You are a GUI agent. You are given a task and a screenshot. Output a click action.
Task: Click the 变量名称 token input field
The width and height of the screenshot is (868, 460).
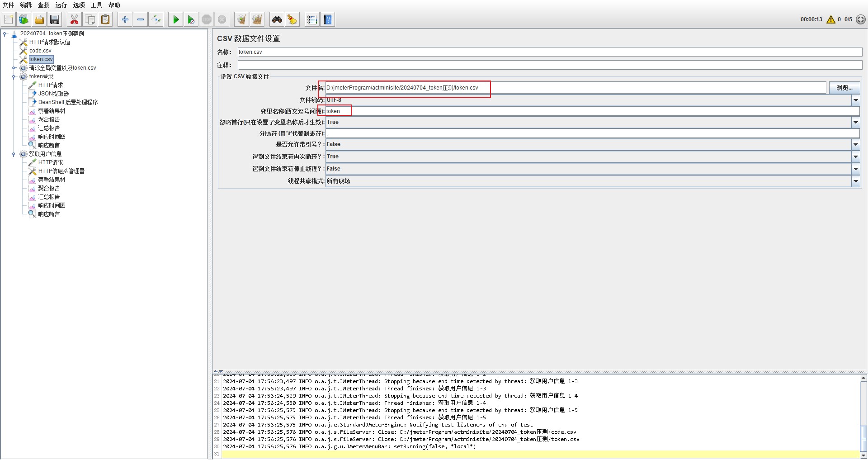pyautogui.click(x=588, y=111)
